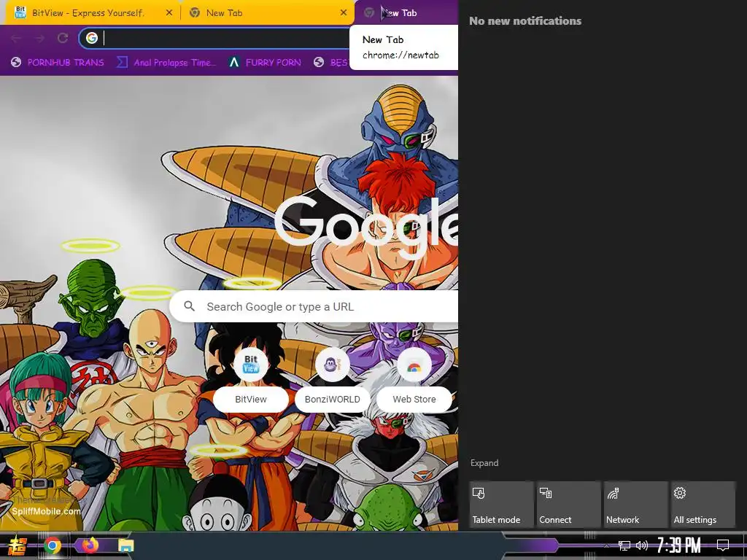Click the Google icon in the address bar
This screenshot has height=560, width=747.
(92, 38)
